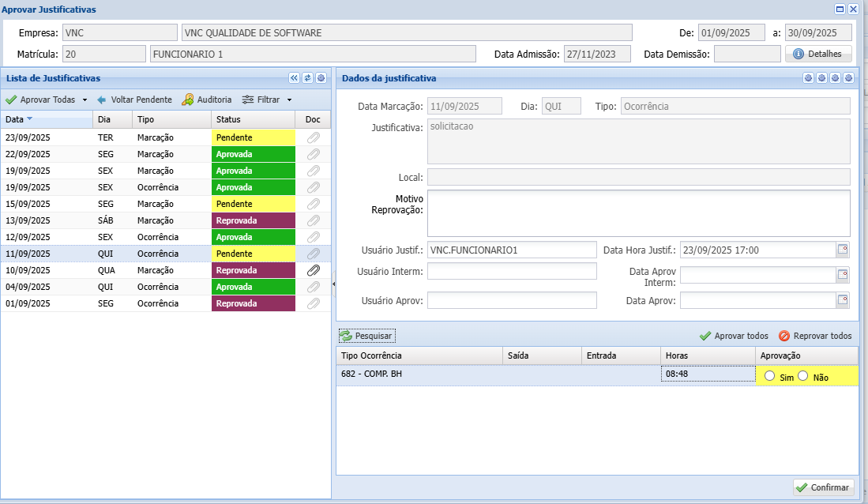This screenshot has height=504, width=868.
Task: Click the Motivo Reprovação text area
Action: pyautogui.click(x=639, y=213)
